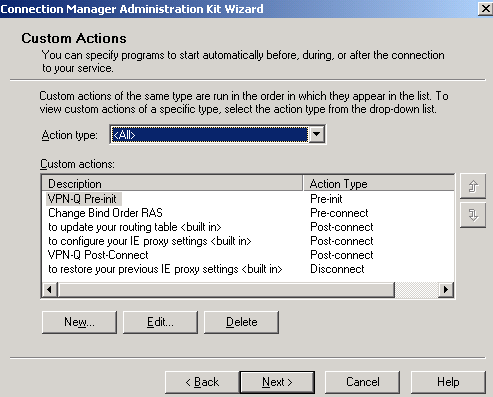Screen dimensions: 493x397
Task: Move selected action down with arrow button
Action: pyautogui.click(x=473, y=215)
